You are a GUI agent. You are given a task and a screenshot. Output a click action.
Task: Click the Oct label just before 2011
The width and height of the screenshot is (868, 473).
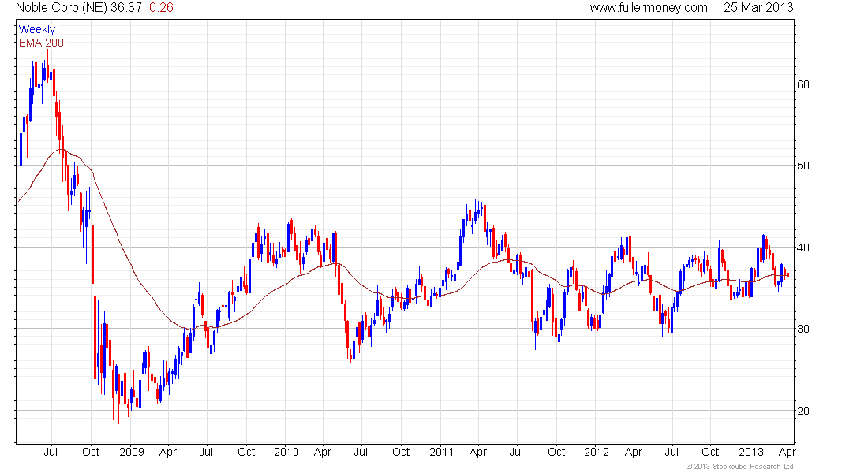tap(401, 452)
